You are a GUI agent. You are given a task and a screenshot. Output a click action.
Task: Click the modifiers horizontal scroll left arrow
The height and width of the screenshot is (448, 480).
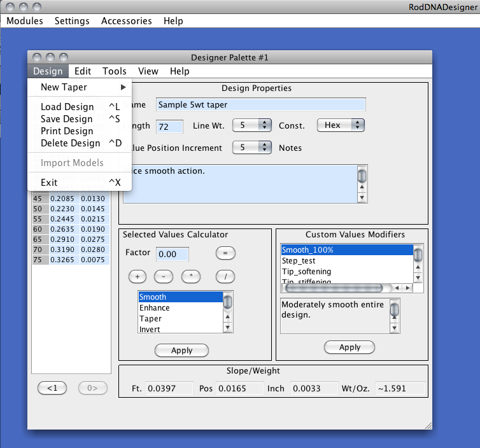tap(397, 288)
